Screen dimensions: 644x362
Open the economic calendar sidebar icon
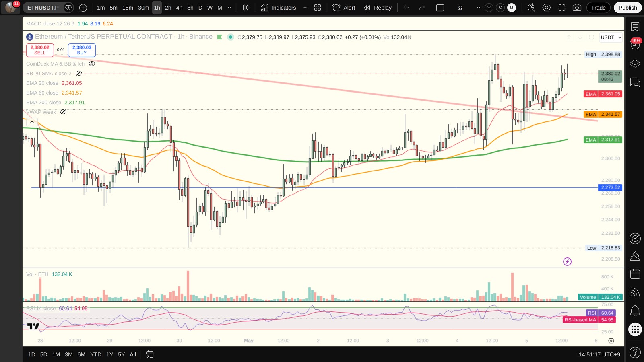tap(635, 274)
